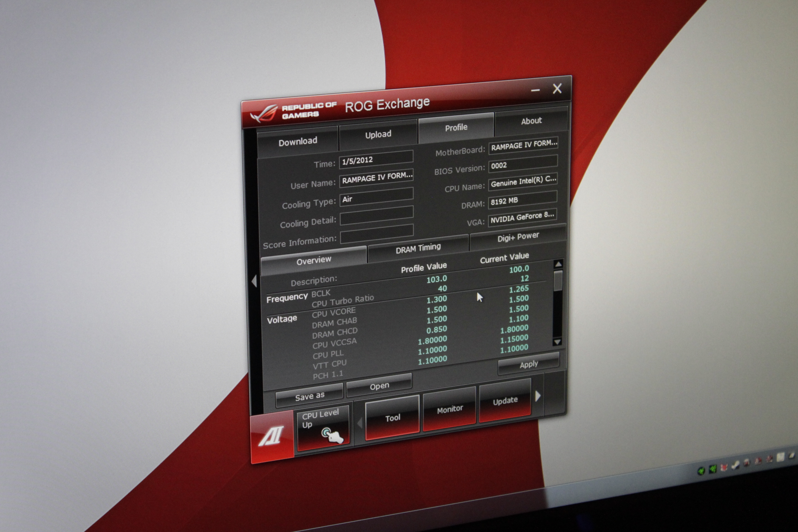Click the Cooling Type field showing Air

377,196
